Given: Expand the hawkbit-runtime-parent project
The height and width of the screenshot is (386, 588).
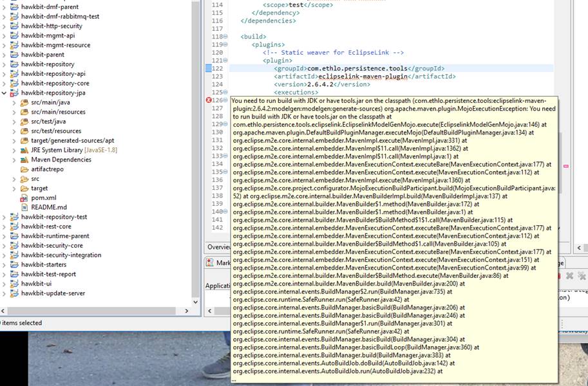Looking at the screenshot, I should (4, 236).
